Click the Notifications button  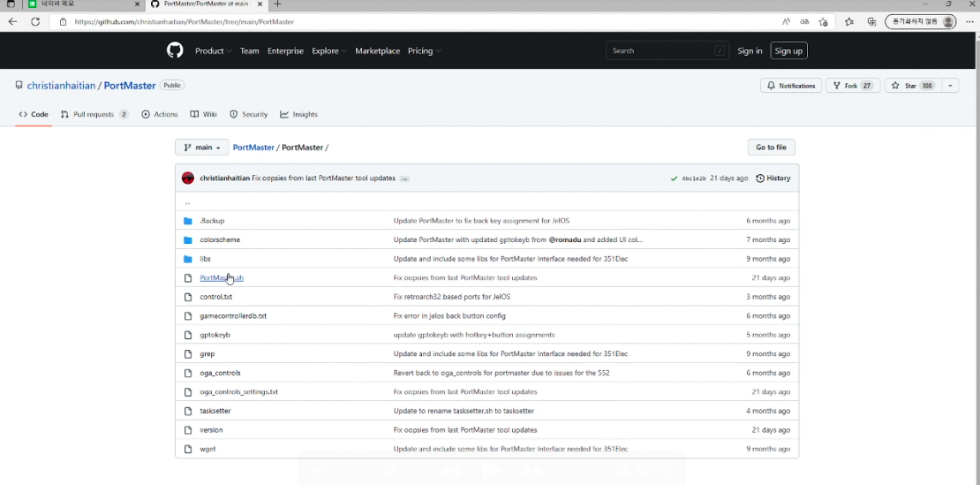pyautogui.click(x=791, y=86)
